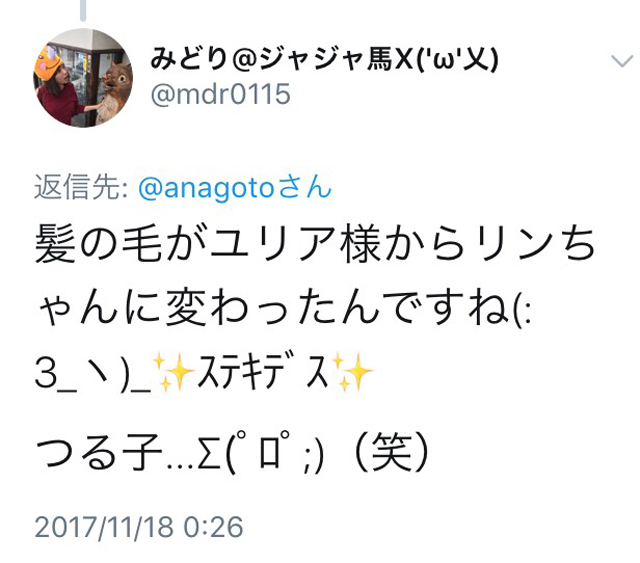Tap the つる子 text in last line
The image size is (640, 563).
98,453
